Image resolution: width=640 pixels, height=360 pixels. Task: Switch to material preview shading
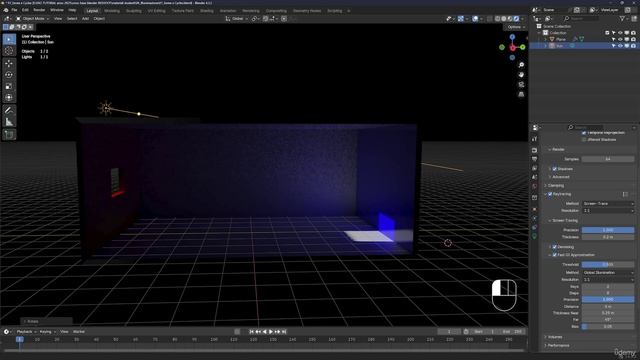click(510, 19)
